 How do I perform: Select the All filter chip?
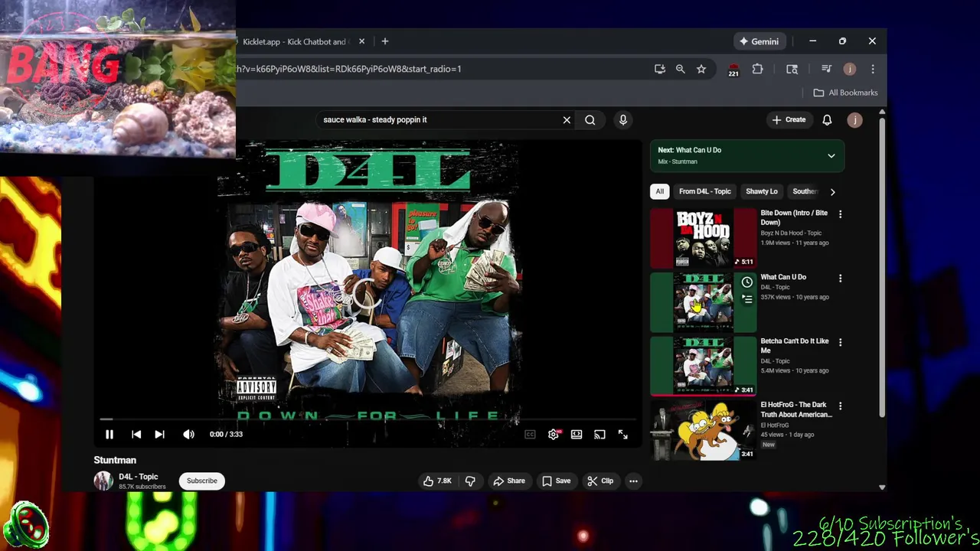click(x=660, y=191)
